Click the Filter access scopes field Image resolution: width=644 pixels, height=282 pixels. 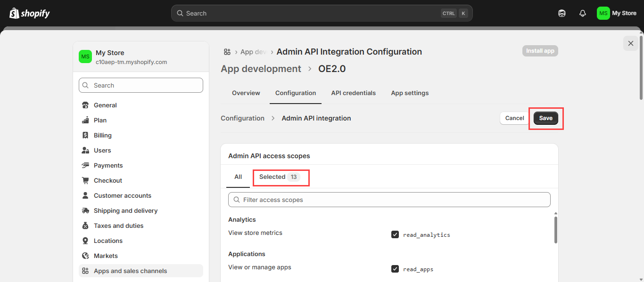pyautogui.click(x=389, y=200)
